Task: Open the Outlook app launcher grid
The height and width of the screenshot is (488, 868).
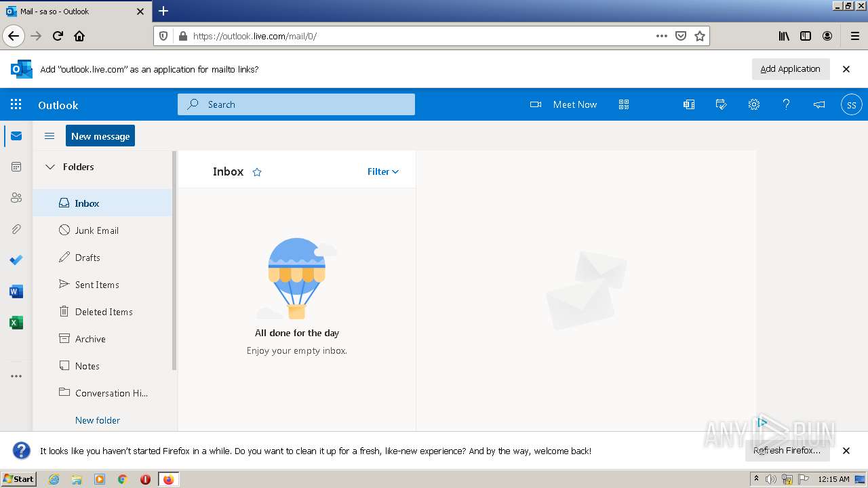Action: coord(16,104)
